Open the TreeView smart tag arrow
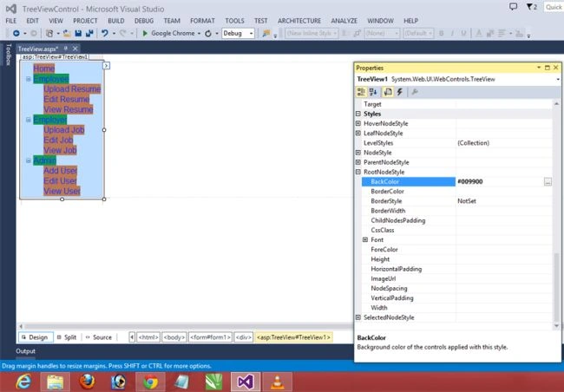Image resolution: width=564 pixels, height=392 pixels. pos(106,66)
